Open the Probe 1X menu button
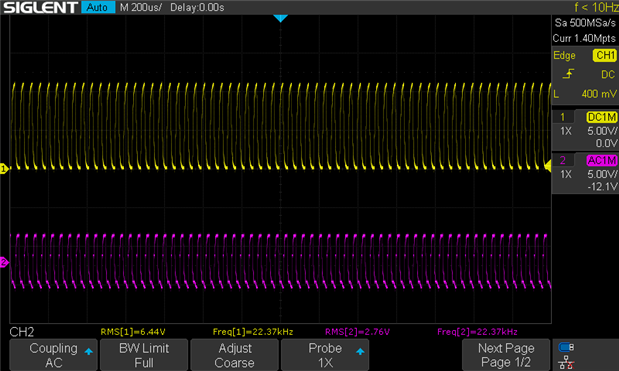This screenshot has width=619, height=371. coord(325,355)
